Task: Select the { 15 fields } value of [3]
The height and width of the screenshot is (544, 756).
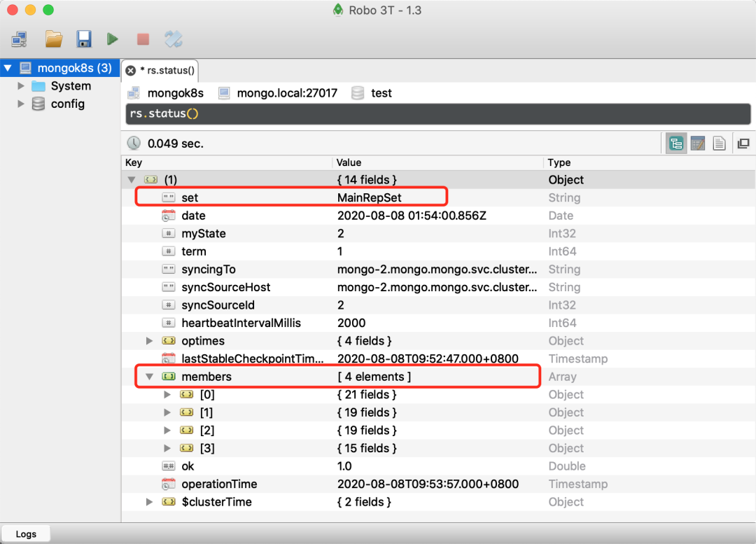Action: [367, 448]
